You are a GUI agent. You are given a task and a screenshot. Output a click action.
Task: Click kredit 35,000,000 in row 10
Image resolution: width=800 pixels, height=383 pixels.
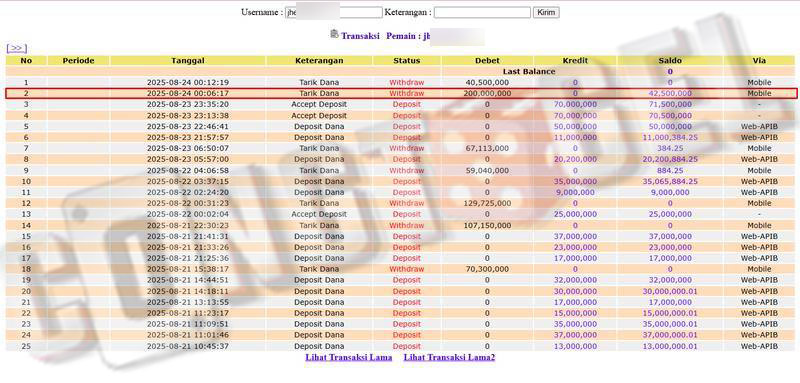point(575,182)
